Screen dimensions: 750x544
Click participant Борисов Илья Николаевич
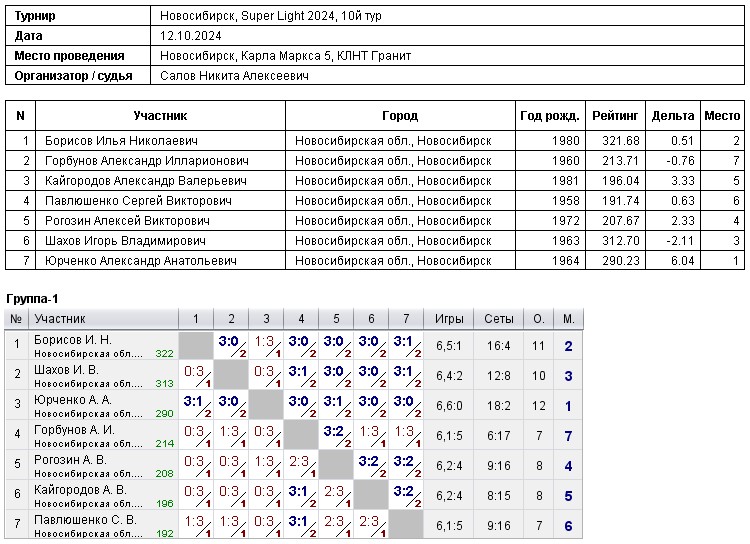tap(121, 141)
